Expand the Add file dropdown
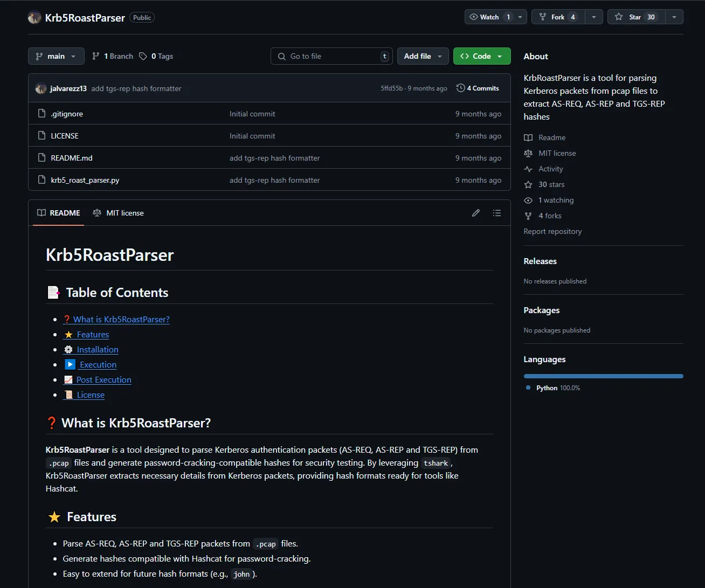Viewport: 705px width, 588px height. click(423, 56)
